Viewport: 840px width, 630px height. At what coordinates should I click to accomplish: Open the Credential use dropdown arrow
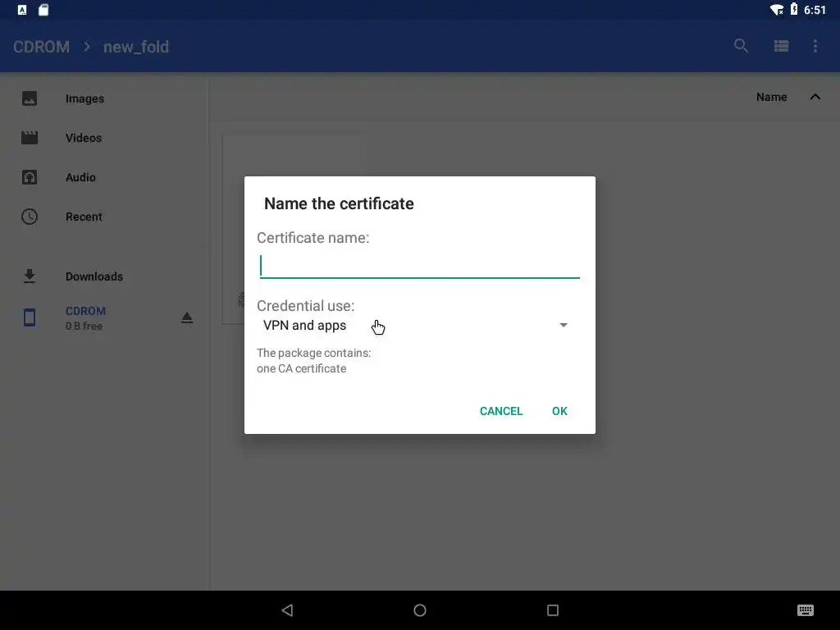(x=564, y=325)
